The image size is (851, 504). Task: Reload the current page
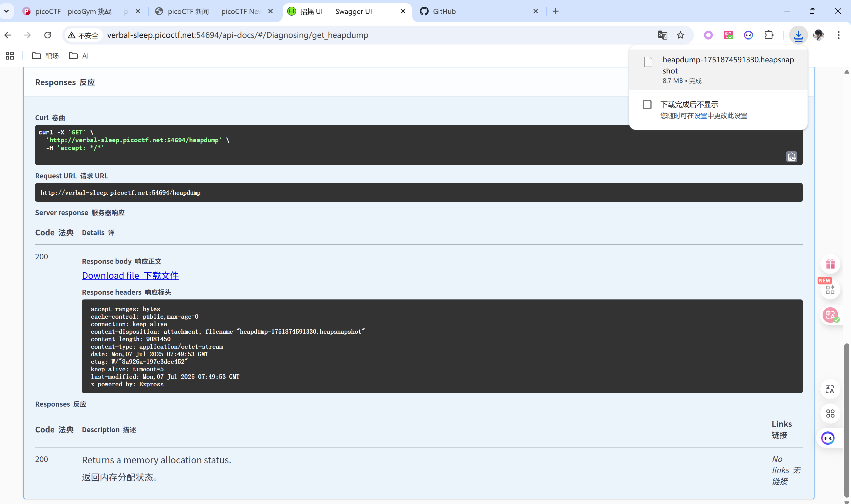point(48,35)
